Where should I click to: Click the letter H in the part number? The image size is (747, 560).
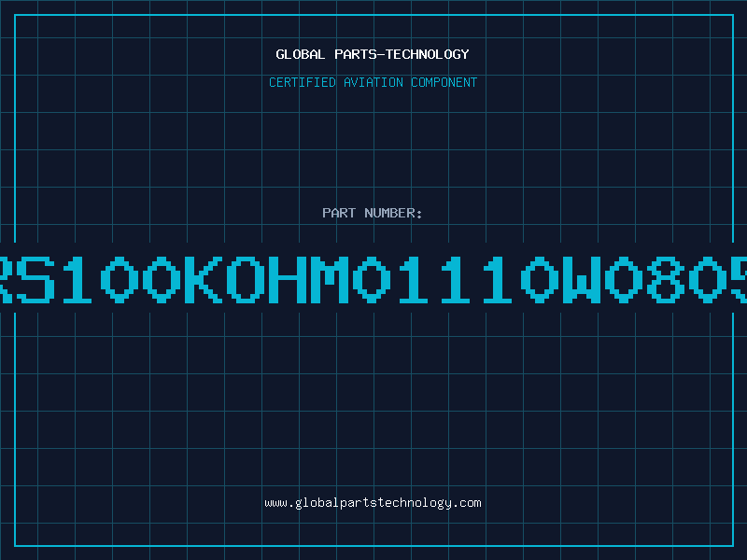click(x=288, y=279)
